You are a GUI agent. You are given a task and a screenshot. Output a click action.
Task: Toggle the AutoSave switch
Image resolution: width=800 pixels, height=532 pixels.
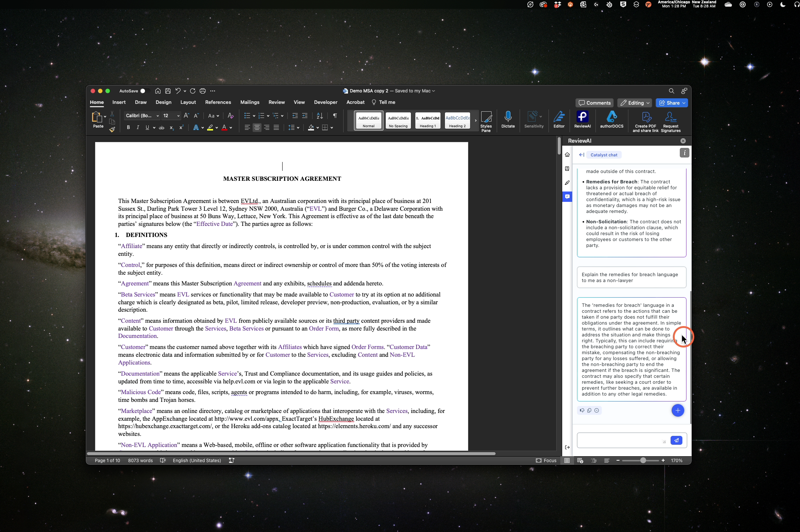pyautogui.click(x=145, y=91)
